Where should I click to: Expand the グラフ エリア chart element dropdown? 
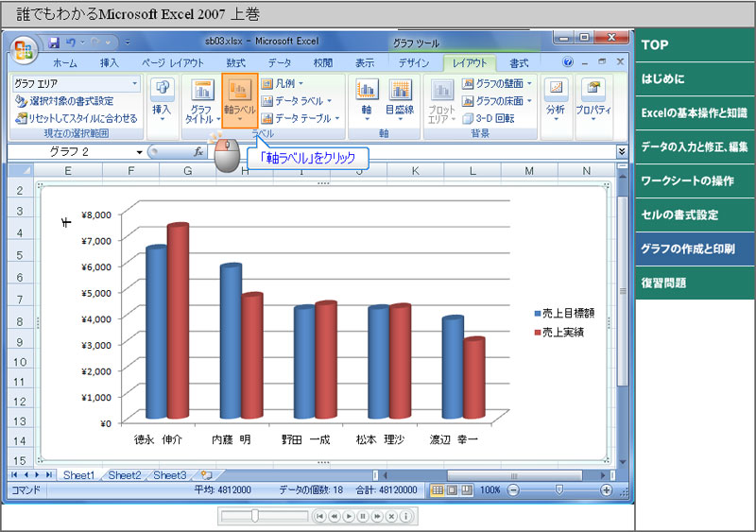(x=134, y=83)
